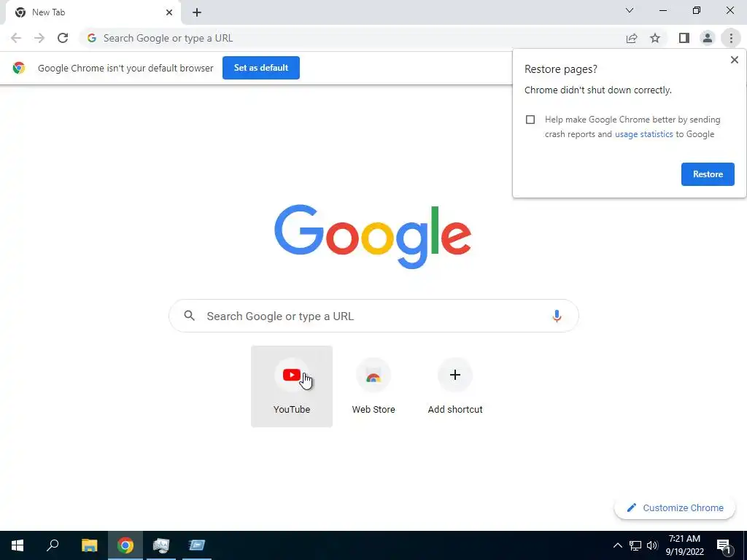
Task: Open Chrome's three-dot menu
Action: point(731,38)
